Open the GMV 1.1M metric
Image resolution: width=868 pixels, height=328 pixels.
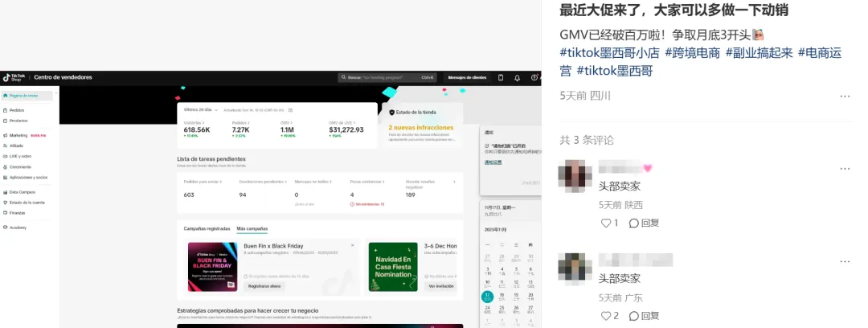288,129
